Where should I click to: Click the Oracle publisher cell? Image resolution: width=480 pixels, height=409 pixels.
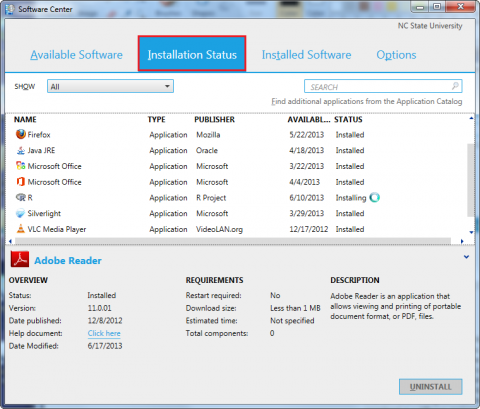[x=207, y=150]
